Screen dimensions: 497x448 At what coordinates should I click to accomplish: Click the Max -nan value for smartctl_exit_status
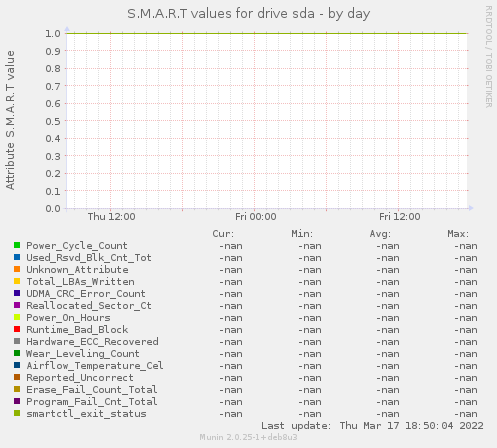[466, 414]
